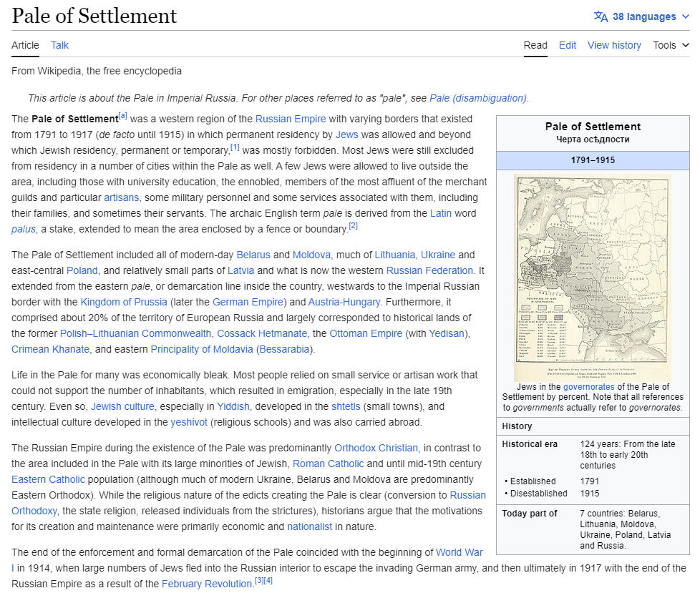Open the Cossack Hetmanate link
The width and height of the screenshot is (700, 598).
pos(262,333)
